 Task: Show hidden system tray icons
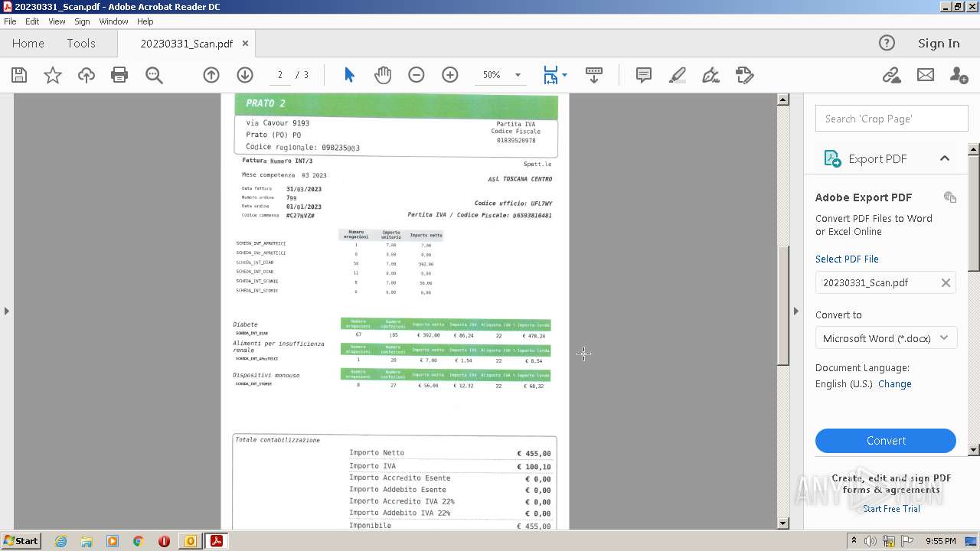[x=854, y=541]
